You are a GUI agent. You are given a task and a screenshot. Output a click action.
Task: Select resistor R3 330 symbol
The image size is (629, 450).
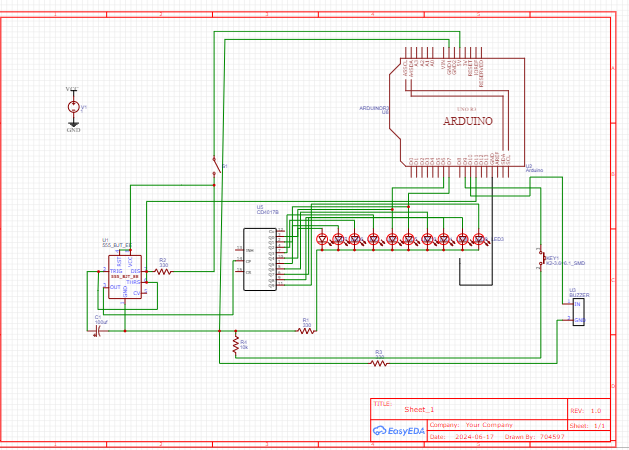[x=379, y=363]
